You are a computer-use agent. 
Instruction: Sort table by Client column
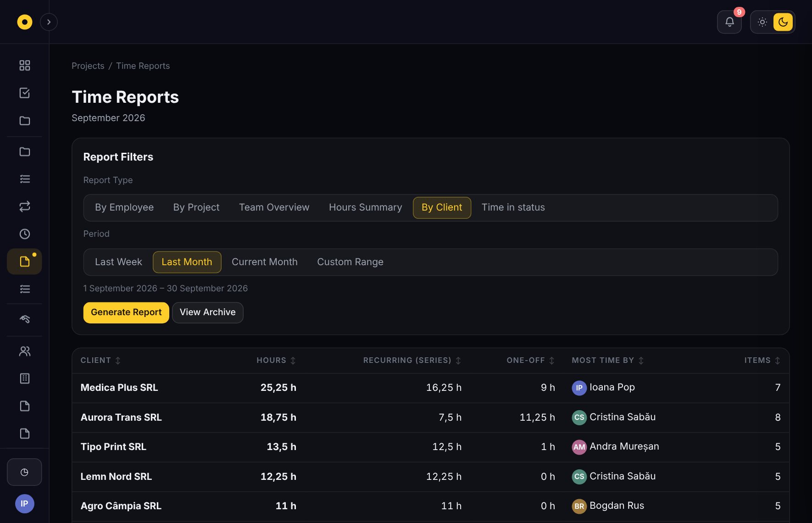[100, 361]
